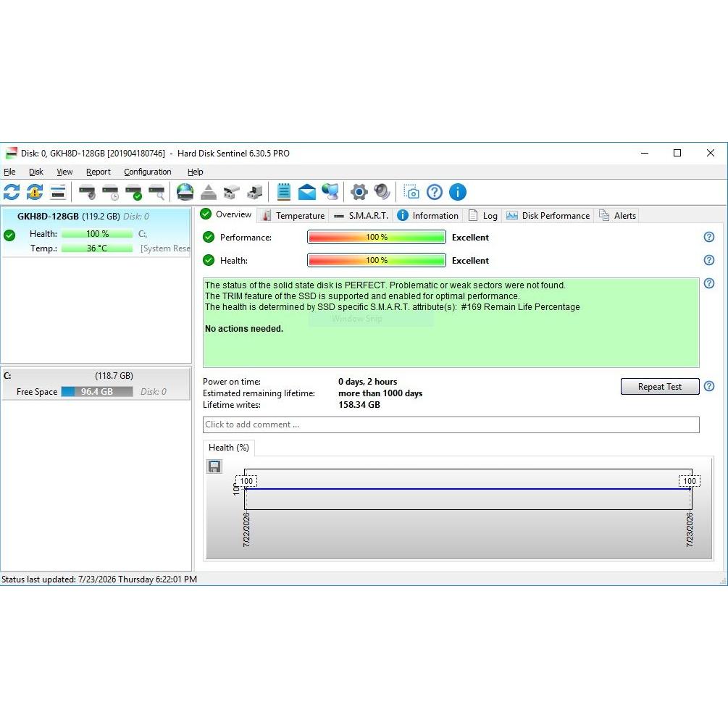Click the disk blocks transfer toolbar icon

pyautogui.click(x=231, y=192)
